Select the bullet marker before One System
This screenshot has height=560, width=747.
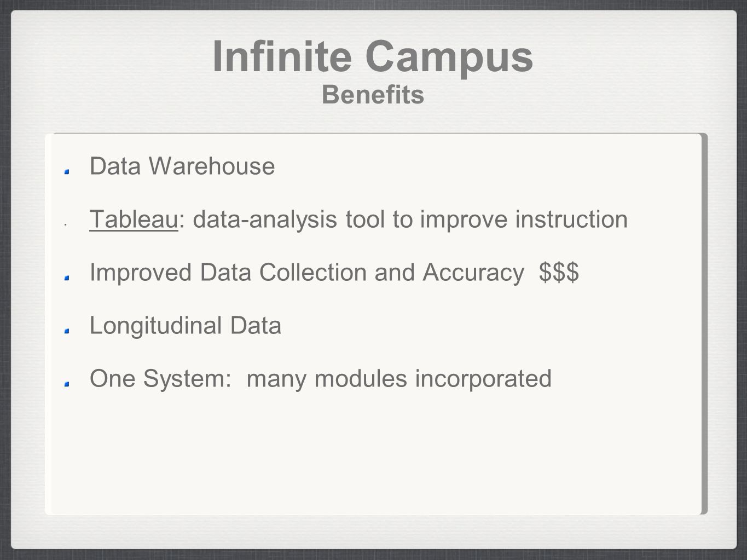[x=67, y=384]
